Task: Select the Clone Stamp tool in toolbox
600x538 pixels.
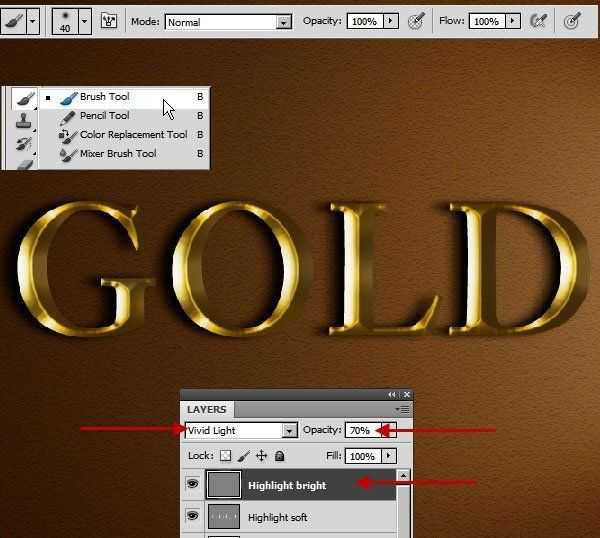Action: tap(24, 121)
